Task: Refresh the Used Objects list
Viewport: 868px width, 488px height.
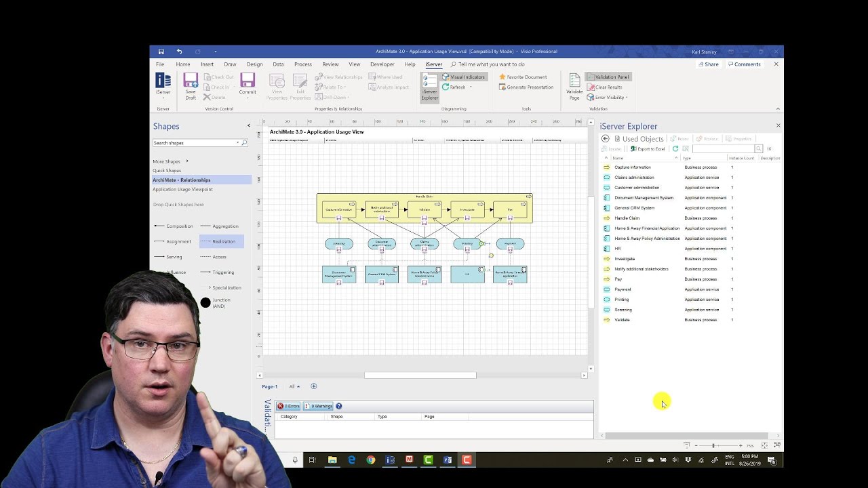Action: (x=675, y=149)
